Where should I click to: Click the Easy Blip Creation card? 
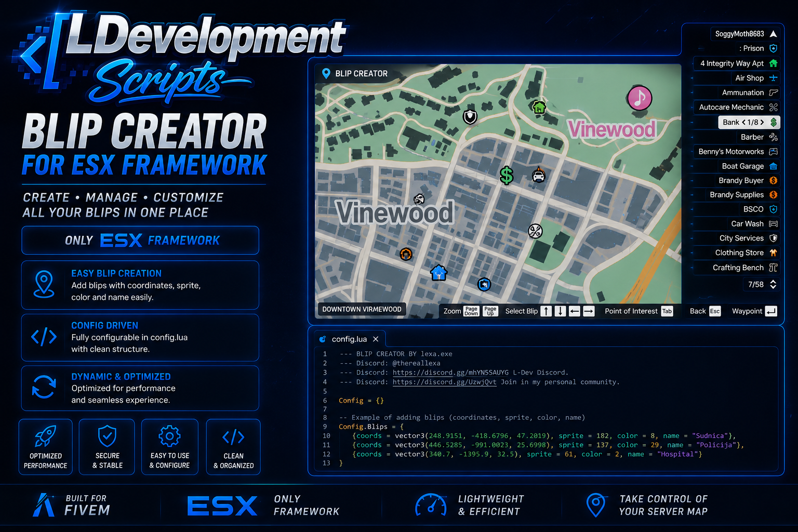point(140,285)
